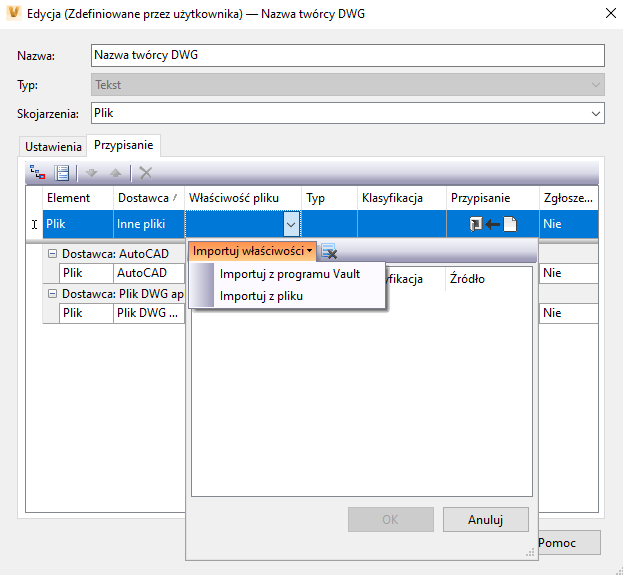
Task: Click the Nie value in the AutoCAD row
Action: point(569,273)
